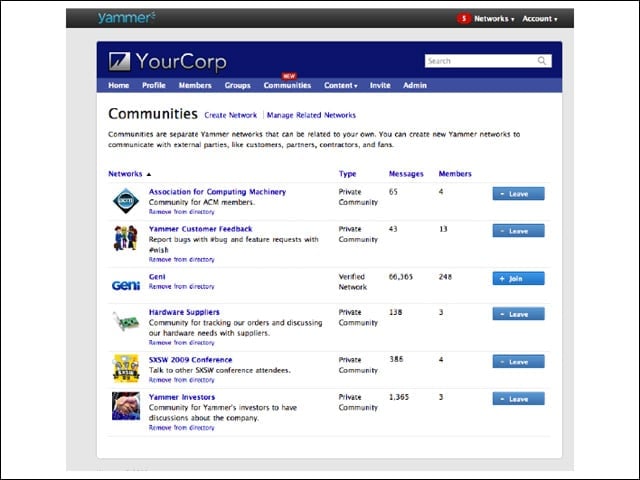This screenshot has width=640, height=480.
Task: Go to the Home tab
Action: [119, 85]
